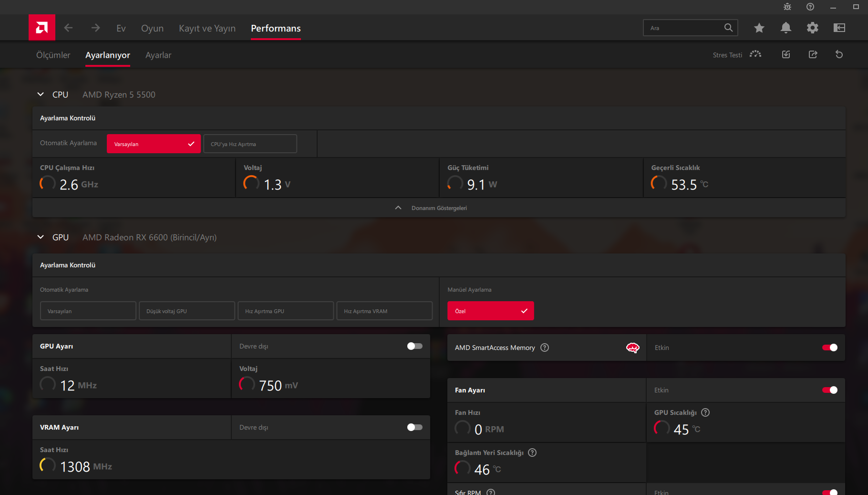The height and width of the screenshot is (495, 868).
Task: Open help from the title bar question mark
Action: click(x=810, y=7)
